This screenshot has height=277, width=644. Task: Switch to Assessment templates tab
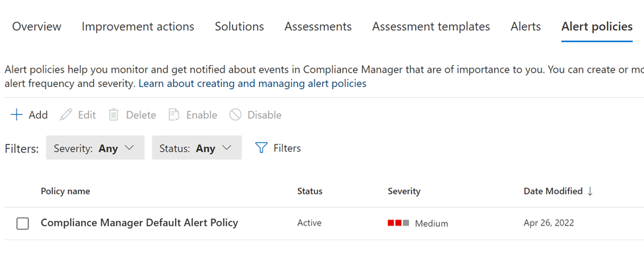[431, 26]
